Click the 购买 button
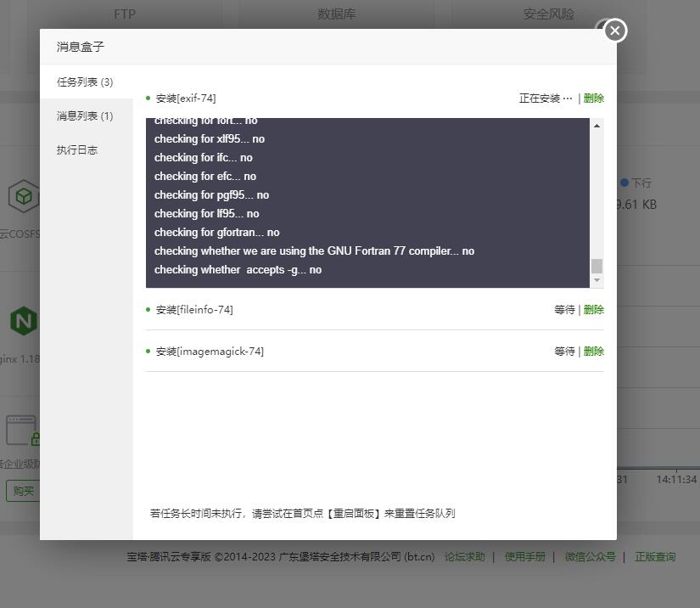Screen dimensions: 700x608 (23, 491)
